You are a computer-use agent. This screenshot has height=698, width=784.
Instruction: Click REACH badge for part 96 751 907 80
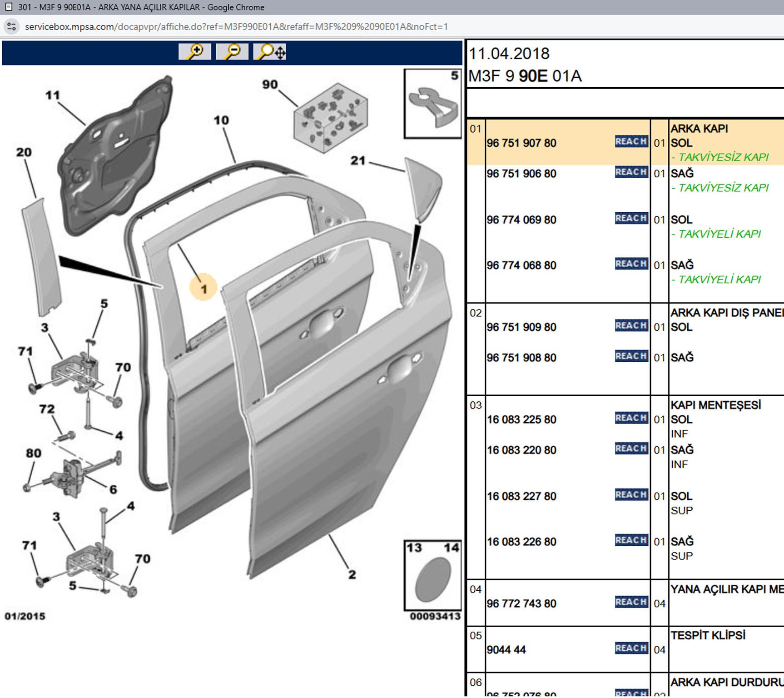pyautogui.click(x=631, y=142)
